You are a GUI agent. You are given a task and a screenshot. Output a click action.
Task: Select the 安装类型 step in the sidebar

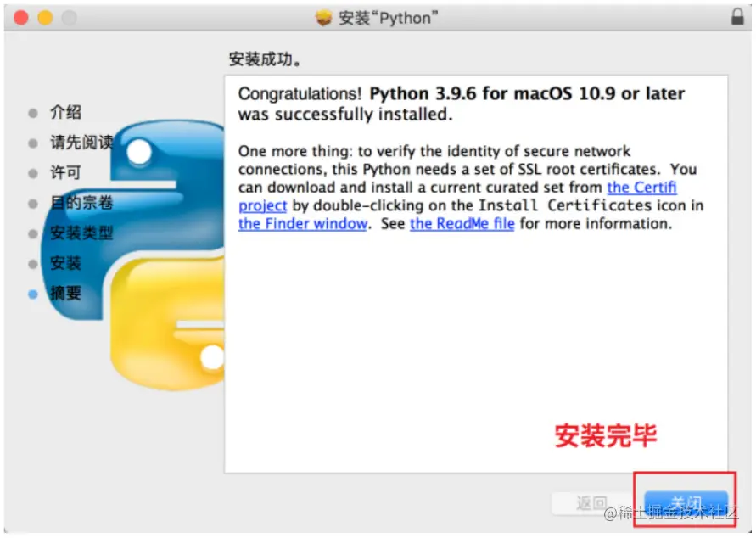click(x=81, y=233)
